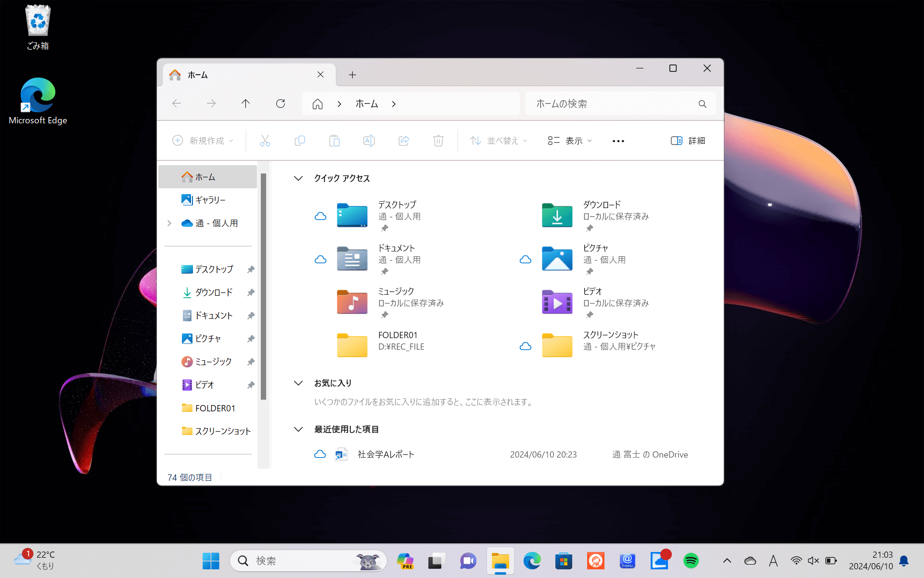Click the Share icon in the toolbar
Screen dimensions: 924x578
point(404,140)
